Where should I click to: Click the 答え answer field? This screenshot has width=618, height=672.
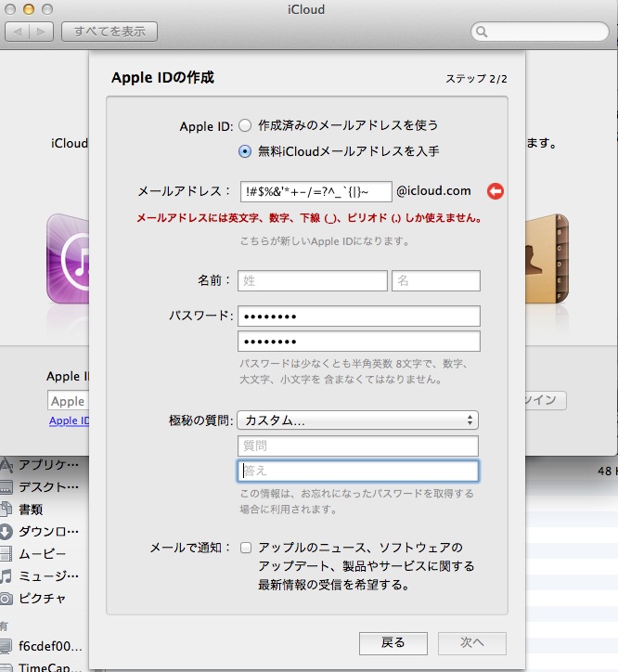358,471
